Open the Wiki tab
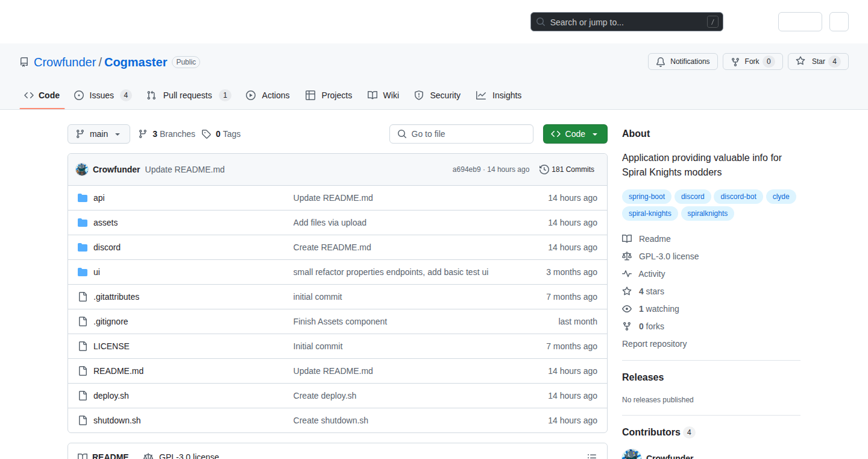This screenshot has width=868, height=459. [383, 95]
